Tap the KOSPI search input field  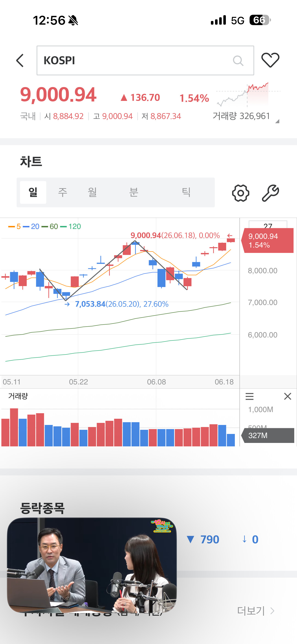point(145,61)
